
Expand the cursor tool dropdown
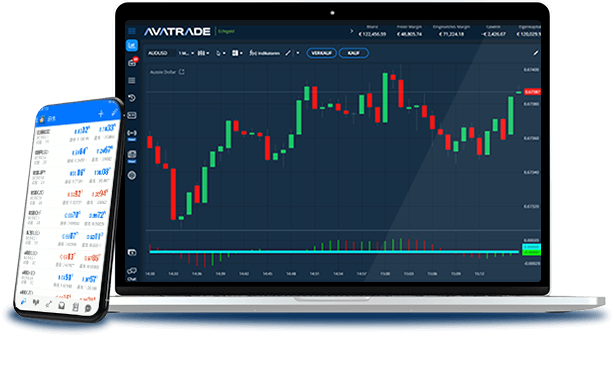pos(221,53)
